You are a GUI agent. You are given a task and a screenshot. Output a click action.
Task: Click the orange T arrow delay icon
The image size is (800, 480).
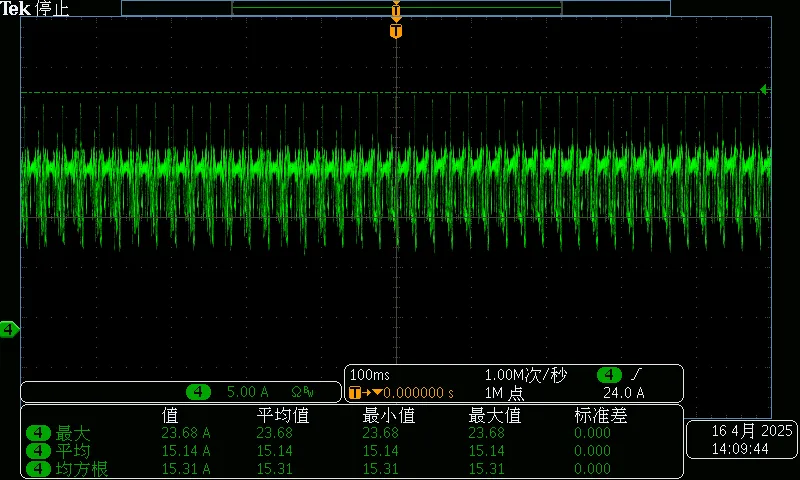click(365, 392)
